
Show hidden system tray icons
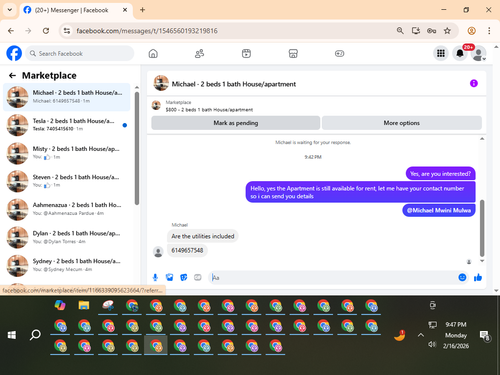tap(421, 335)
